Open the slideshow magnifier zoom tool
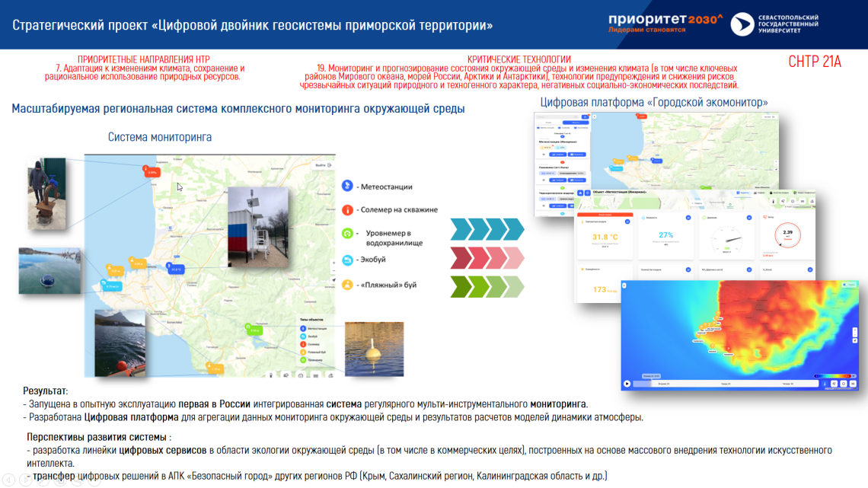The height and width of the screenshot is (488, 868). (77, 480)
